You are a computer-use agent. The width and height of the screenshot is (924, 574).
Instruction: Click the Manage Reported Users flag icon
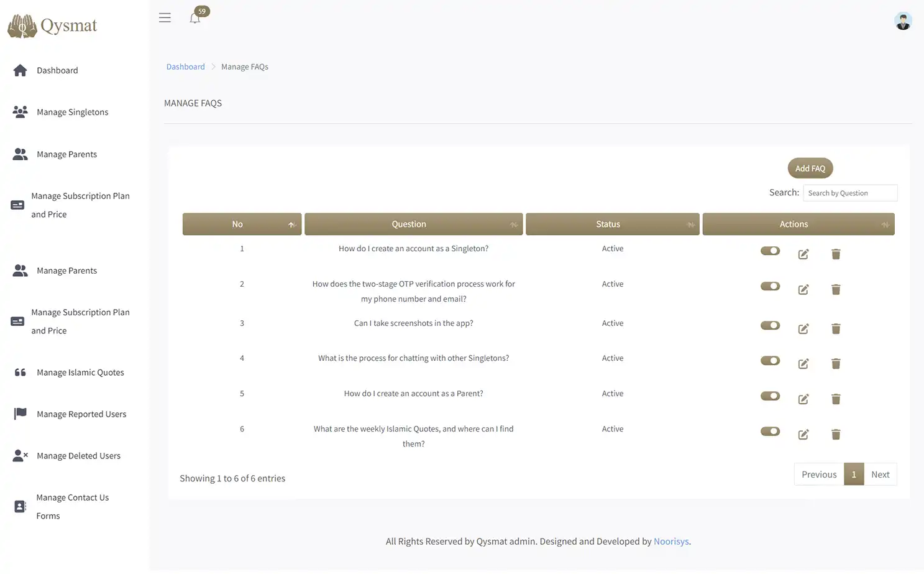(18, 412)
